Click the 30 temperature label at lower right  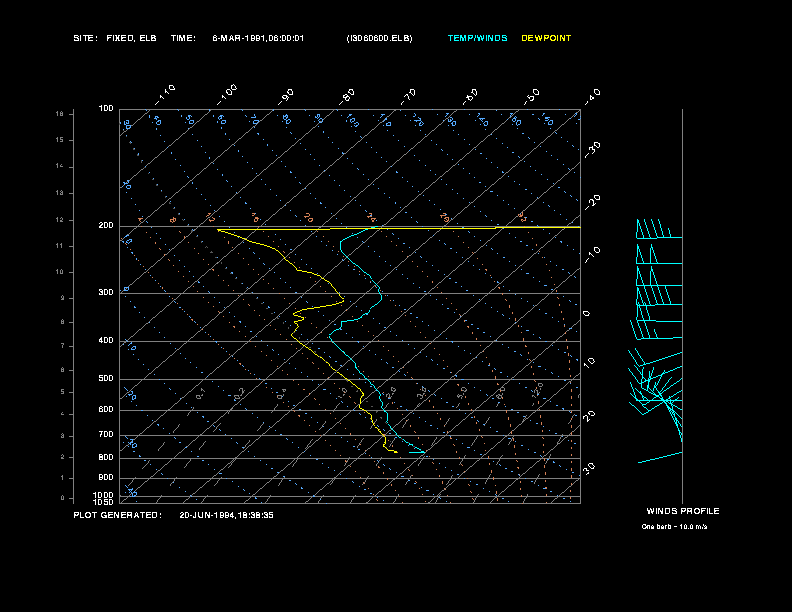[590, 468]
